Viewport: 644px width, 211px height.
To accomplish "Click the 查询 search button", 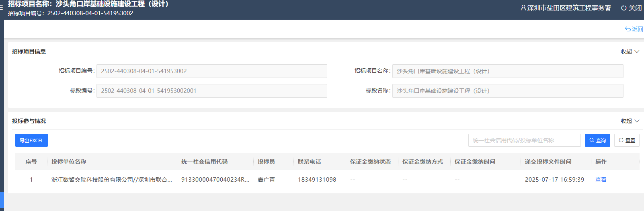I will [597, 140].
